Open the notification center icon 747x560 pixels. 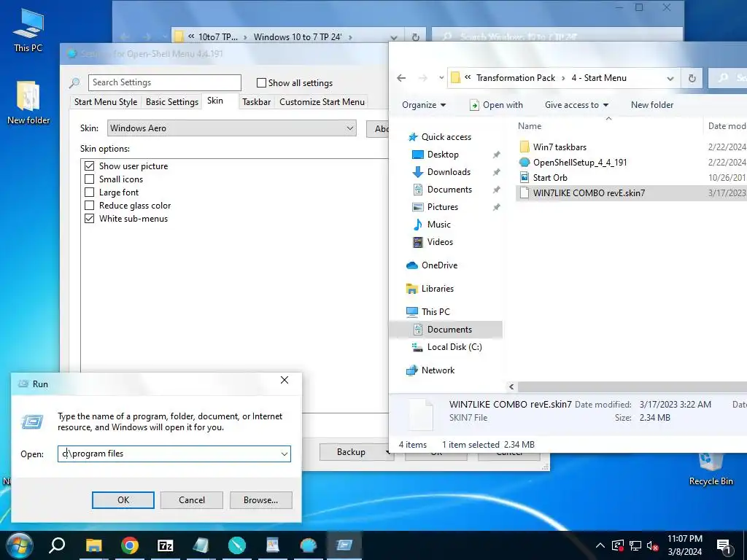pos(724,545)
